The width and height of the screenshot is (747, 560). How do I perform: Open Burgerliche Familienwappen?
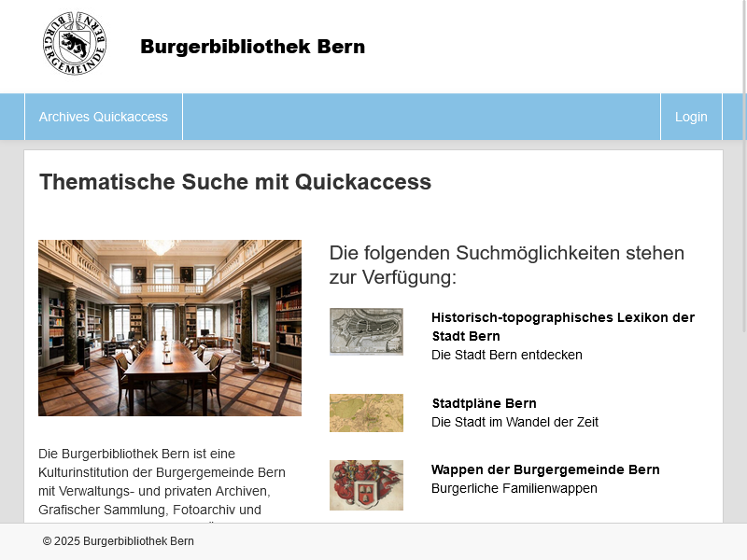point(513,488)
